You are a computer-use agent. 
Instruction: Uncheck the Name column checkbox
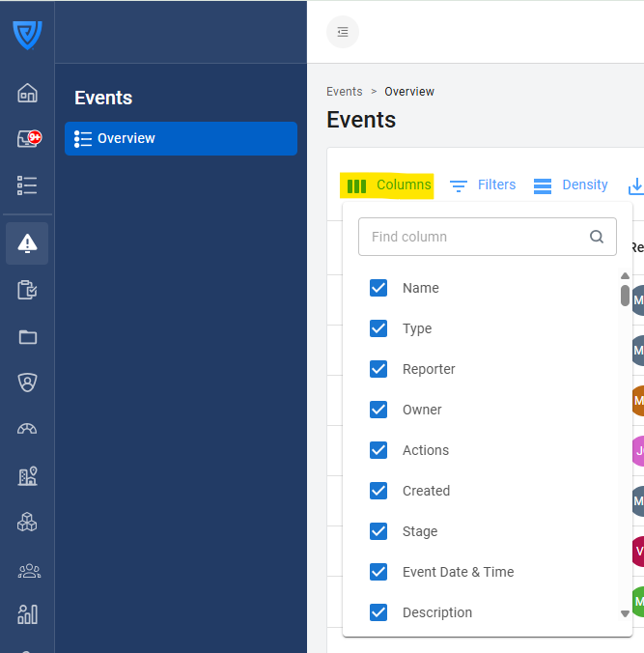(378, 288)
